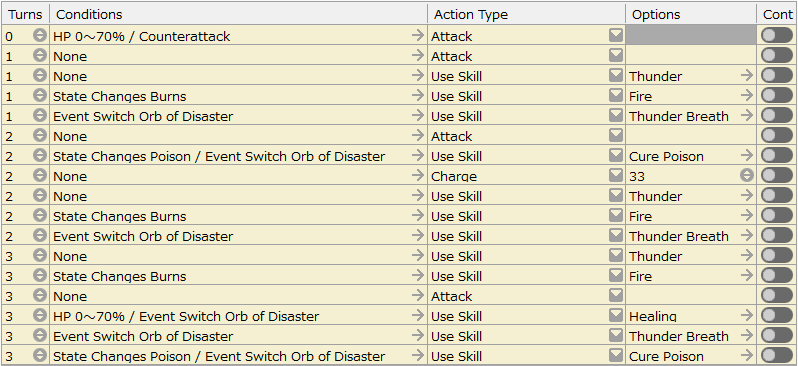This screenshot has width=798, height=366.
Task: Open conditions arrow for HP 0~70% / Counterattack
Action: click(x=418, y=36)
